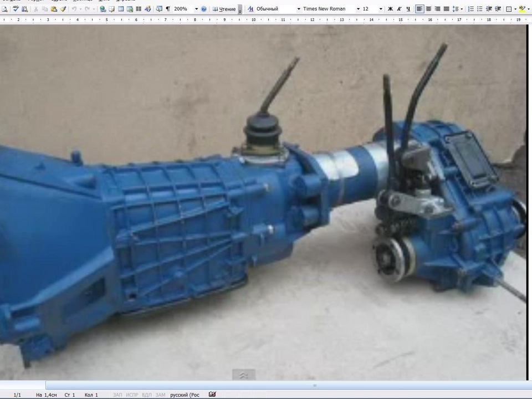Expand the undo history dropdown arrow
The width and height of the screenshot is (532, 399).
[x=80, y=9]
